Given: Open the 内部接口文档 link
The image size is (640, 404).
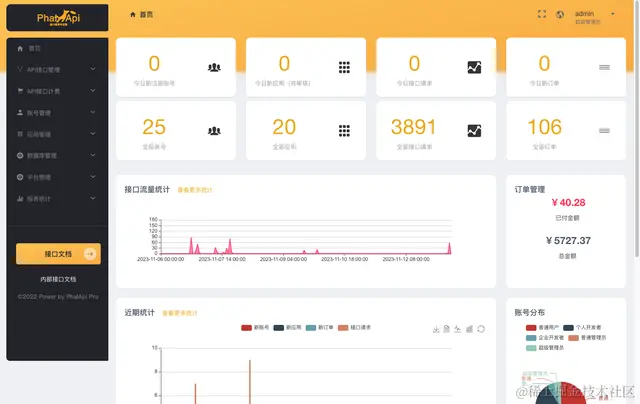Looking at the screenshot, I should (x=58, y=279).
